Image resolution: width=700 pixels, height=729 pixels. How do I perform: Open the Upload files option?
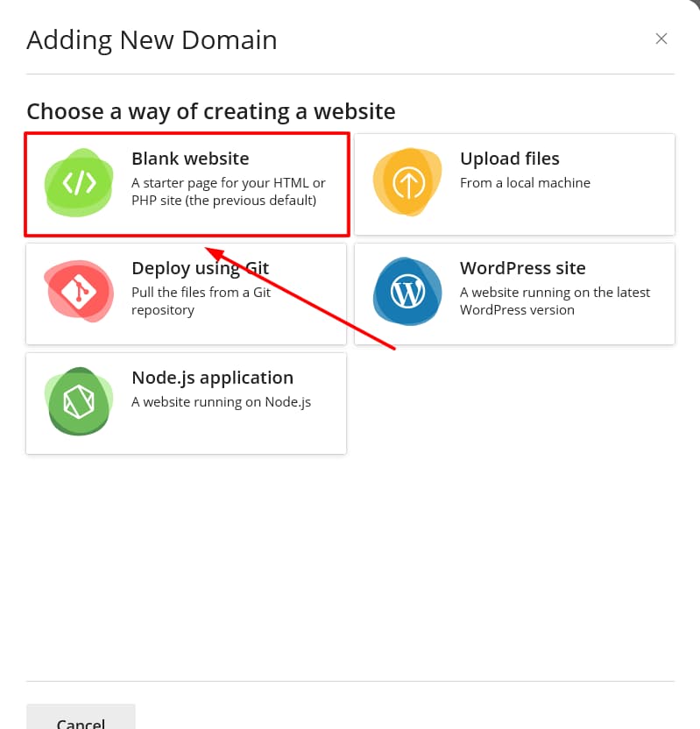[x=509, y=159]
